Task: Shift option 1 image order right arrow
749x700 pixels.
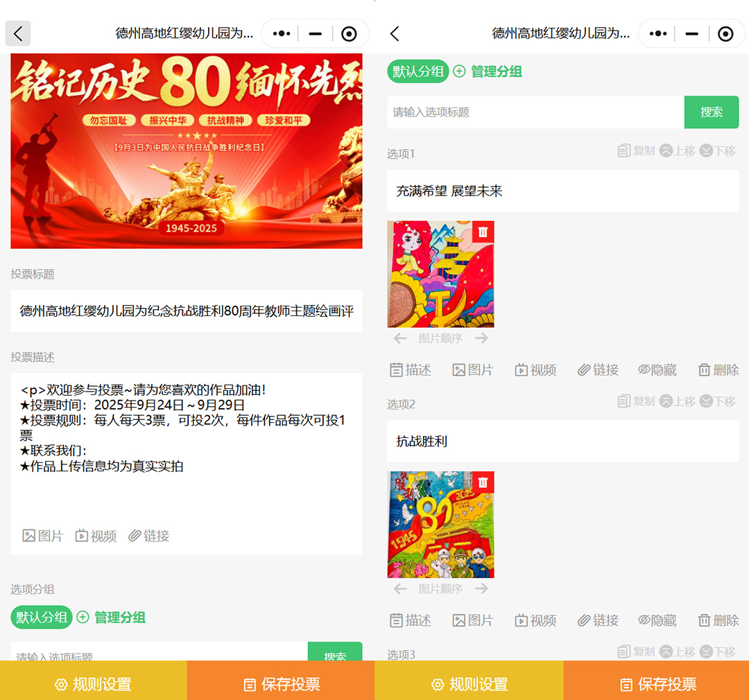Action: pos(482,338)
